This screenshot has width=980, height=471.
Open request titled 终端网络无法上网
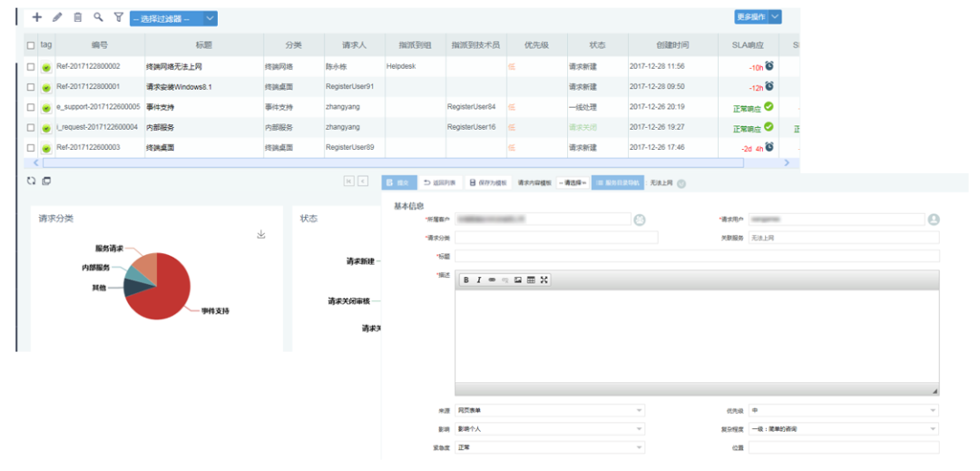tap(173, 66)
